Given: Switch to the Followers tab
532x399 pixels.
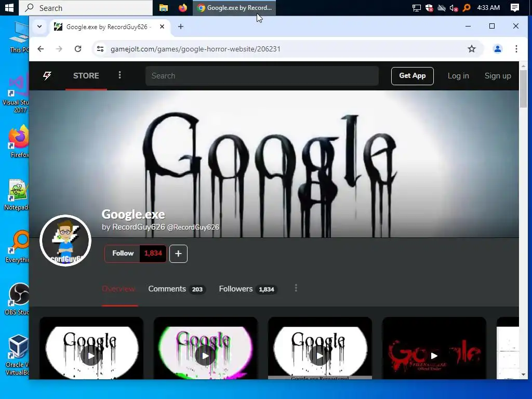Looking at the screenshot, I should (x=248, y=289).
